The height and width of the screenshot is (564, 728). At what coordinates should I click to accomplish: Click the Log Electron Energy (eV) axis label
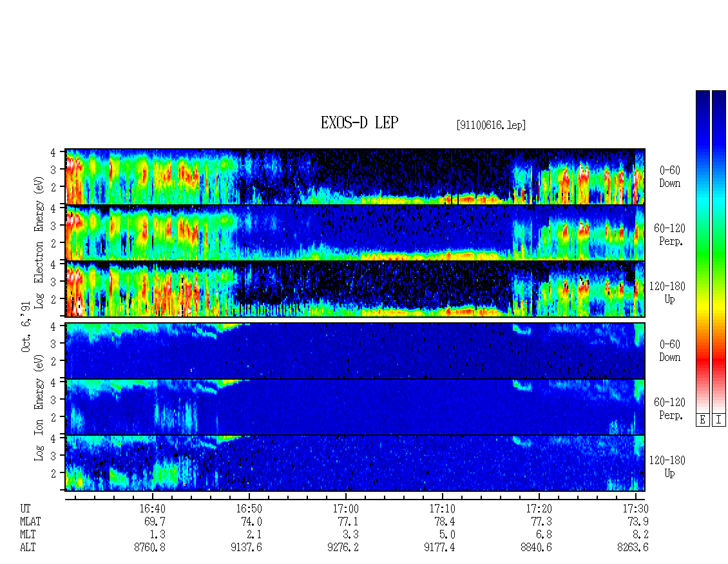[39, 242]
